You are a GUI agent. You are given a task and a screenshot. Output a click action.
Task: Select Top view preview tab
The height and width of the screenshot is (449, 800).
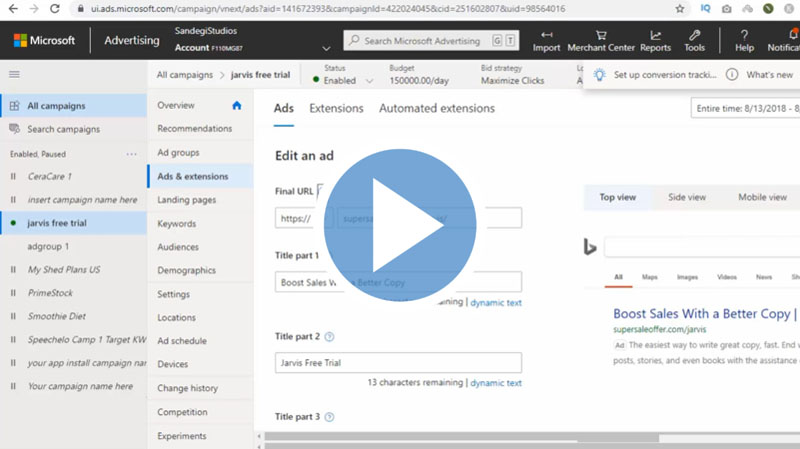click(617, 197)
